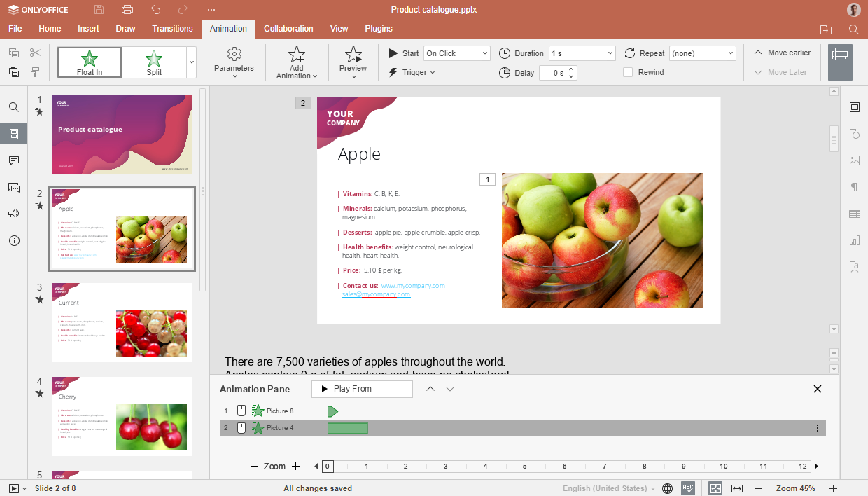
Task: Select the Float In animation effect
Action: click(90, 62)
